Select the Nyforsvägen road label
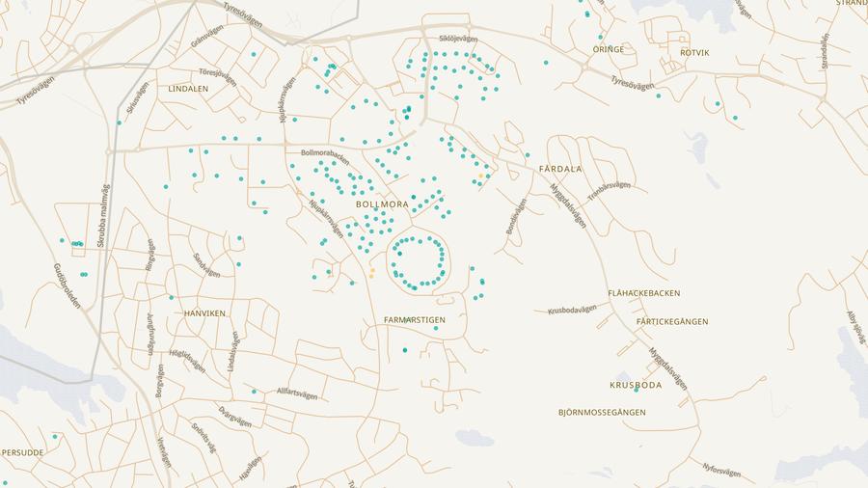Viewport: 868px width, 488px height. [x=721, y=471]
